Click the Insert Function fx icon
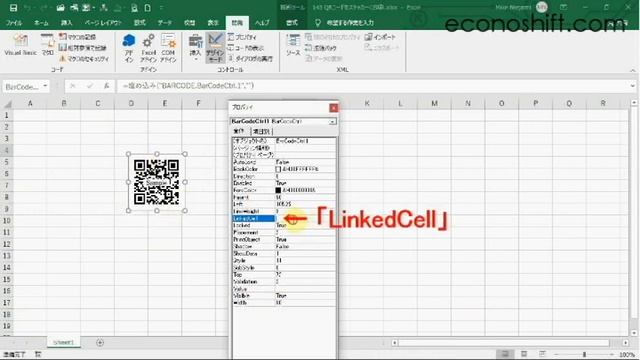The width and height of the screenshot is (640, 360). (106, 86)
